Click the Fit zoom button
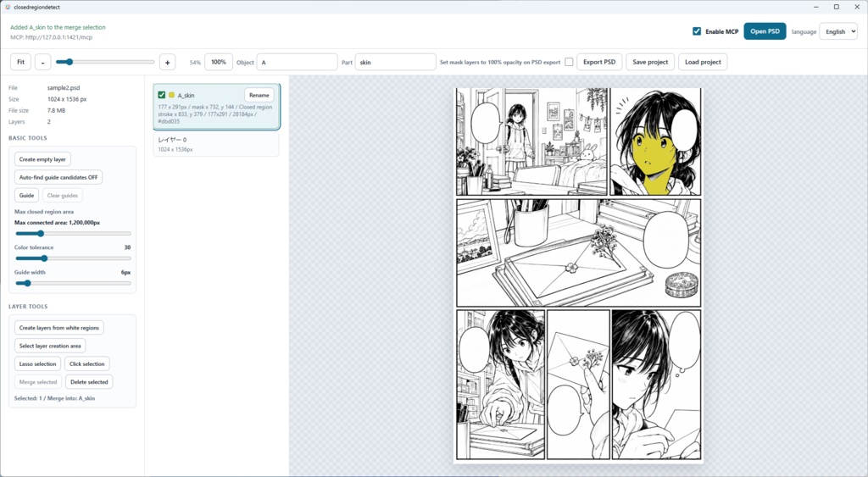The height and width of the screenshot is (477, 868). tap(20, 62)
